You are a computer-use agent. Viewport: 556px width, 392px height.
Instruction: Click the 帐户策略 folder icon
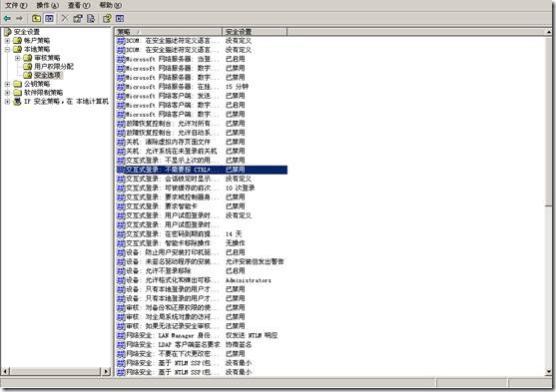pos(17,41)
